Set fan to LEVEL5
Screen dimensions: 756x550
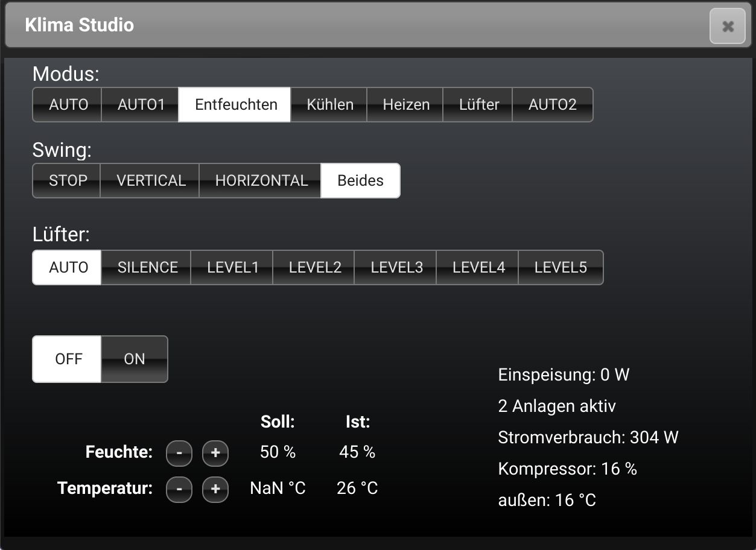(x=561, y=267)
